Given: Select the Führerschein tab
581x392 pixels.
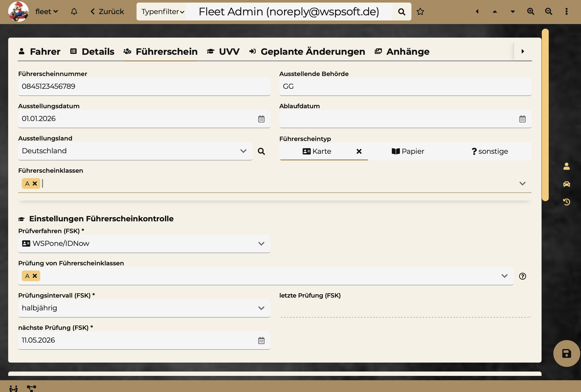Looking at the screenshot, I should click(x=161, y=52).
